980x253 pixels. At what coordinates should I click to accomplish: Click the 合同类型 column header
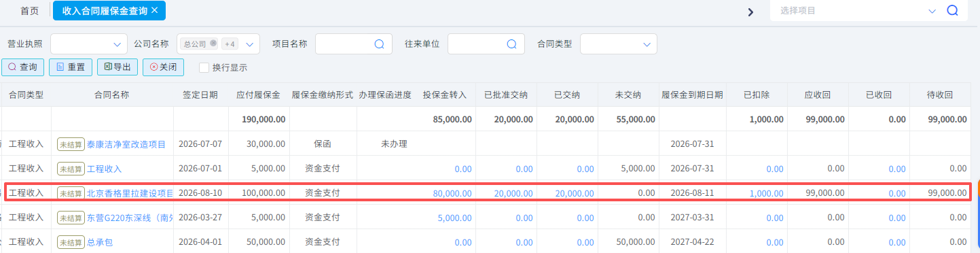click(x=26, y=95)
